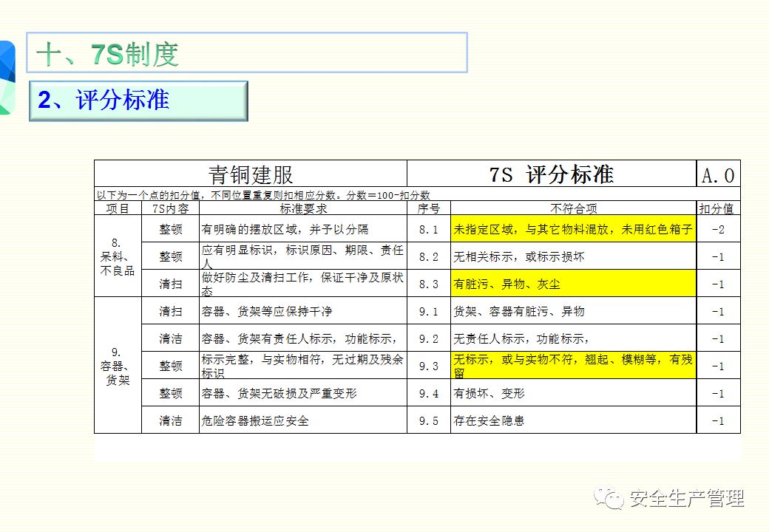Click the slide title "十、7S制度"

[107, 53]
